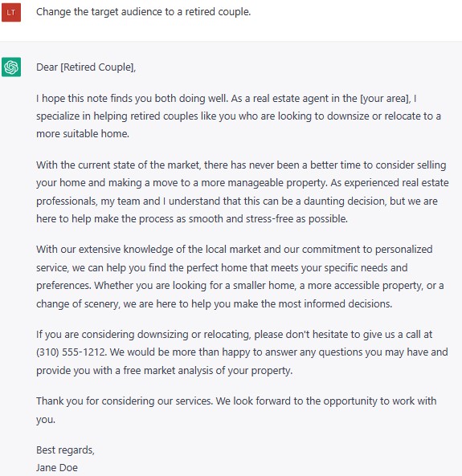
Task: Click the 'I hope this note finds you' paragraph
Action: point(239,116)
